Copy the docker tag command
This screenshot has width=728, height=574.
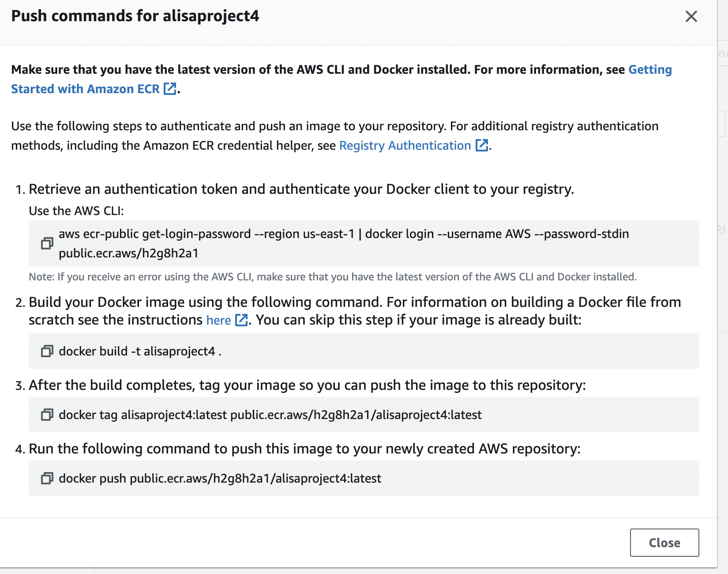pyautogui.click(x=47, y=415)
